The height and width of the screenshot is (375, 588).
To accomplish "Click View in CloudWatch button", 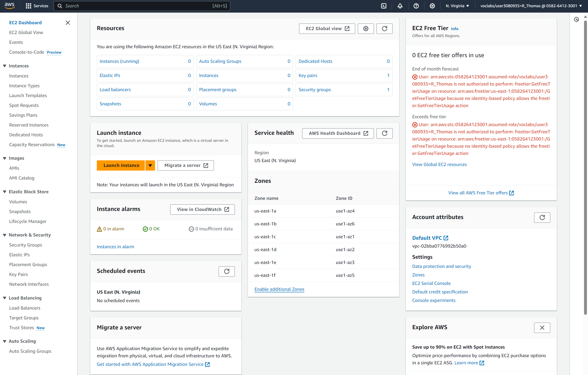I will 202,209.
